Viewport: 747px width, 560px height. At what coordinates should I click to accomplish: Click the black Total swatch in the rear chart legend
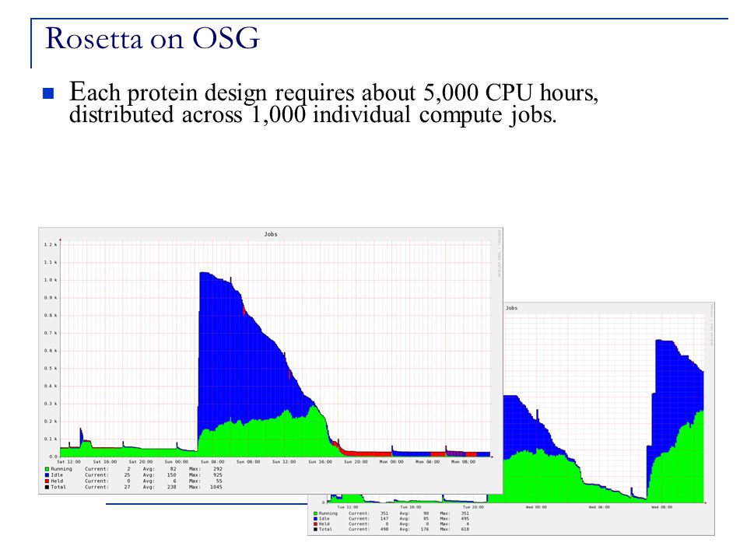click(315, 529)
